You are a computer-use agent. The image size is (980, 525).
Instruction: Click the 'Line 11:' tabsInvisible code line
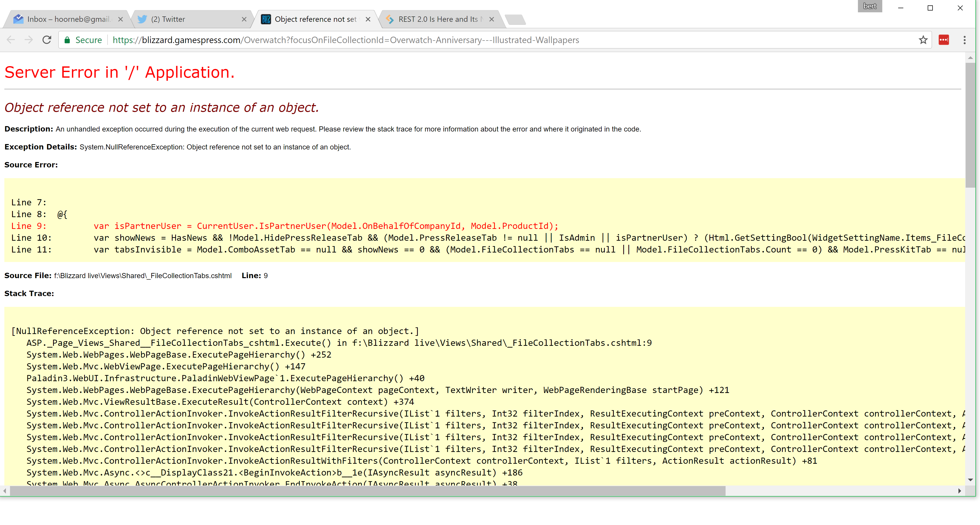488,249
